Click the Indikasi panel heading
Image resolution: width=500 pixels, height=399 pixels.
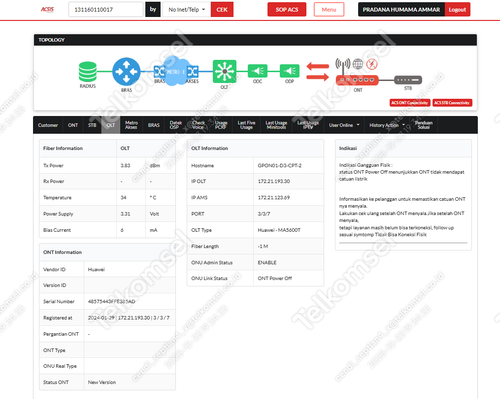(348, 148)
